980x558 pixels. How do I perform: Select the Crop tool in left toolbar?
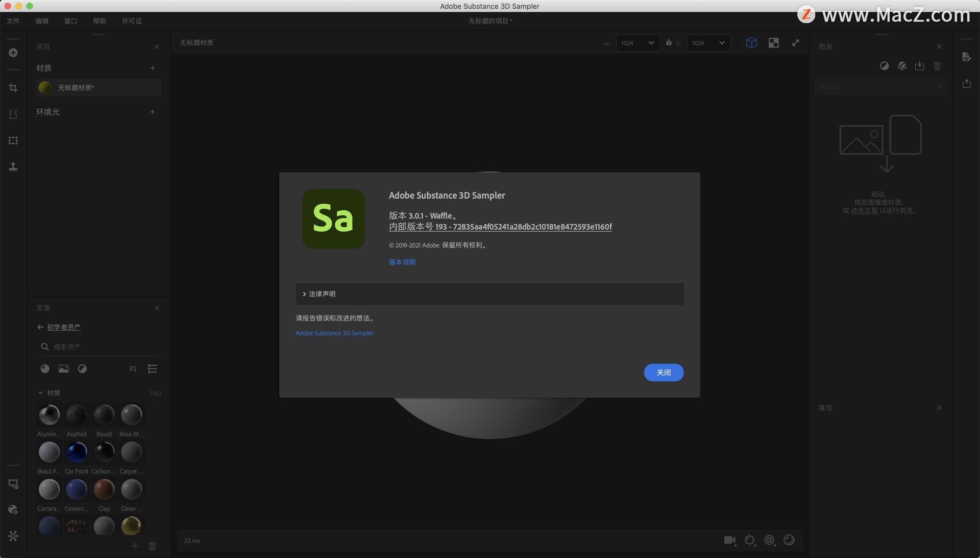(13, 88)
